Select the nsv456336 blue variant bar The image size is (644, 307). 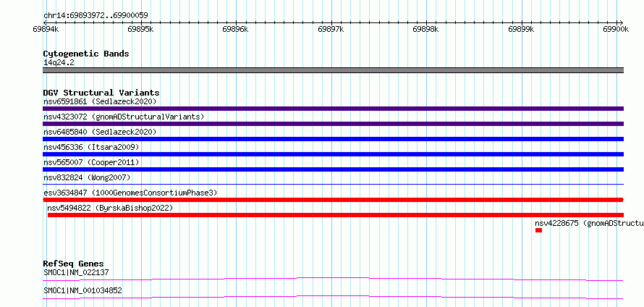coord(333,154)
